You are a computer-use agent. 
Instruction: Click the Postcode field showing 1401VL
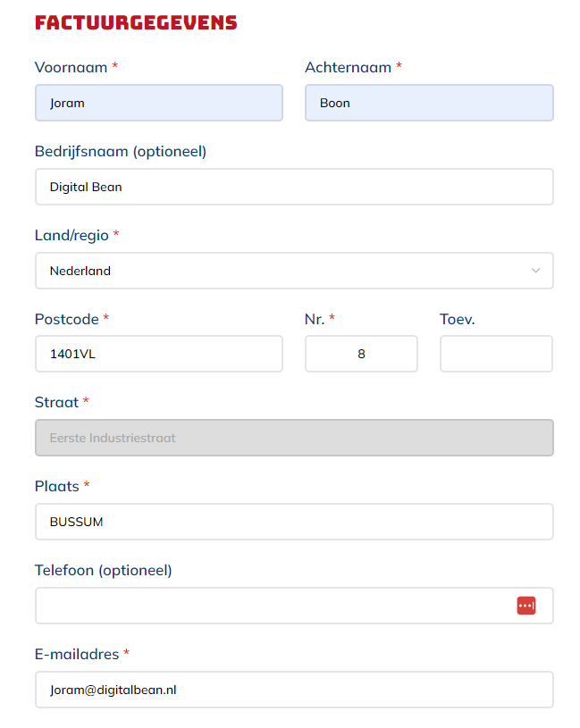tap(158, 354)
